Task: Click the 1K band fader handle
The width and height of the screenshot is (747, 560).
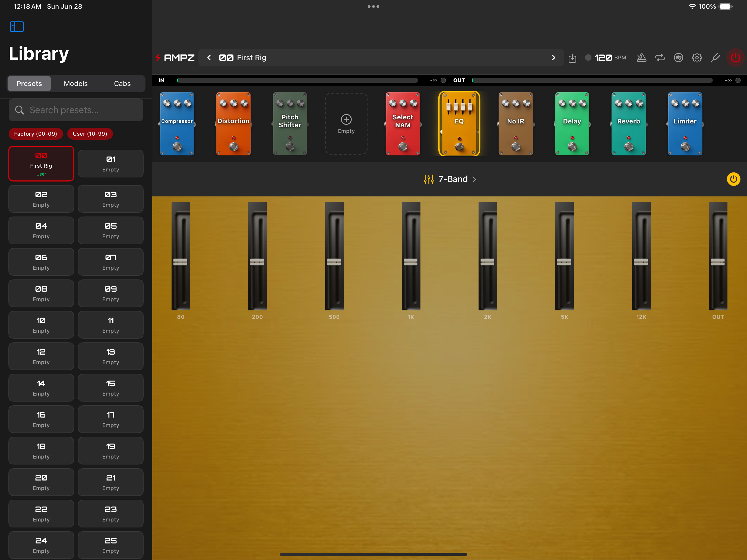Action: pyautogui.click(x=411, y=262)
